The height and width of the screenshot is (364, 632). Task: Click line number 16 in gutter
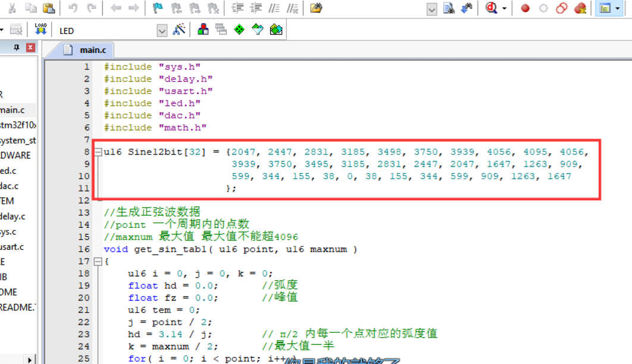(84, 249)
